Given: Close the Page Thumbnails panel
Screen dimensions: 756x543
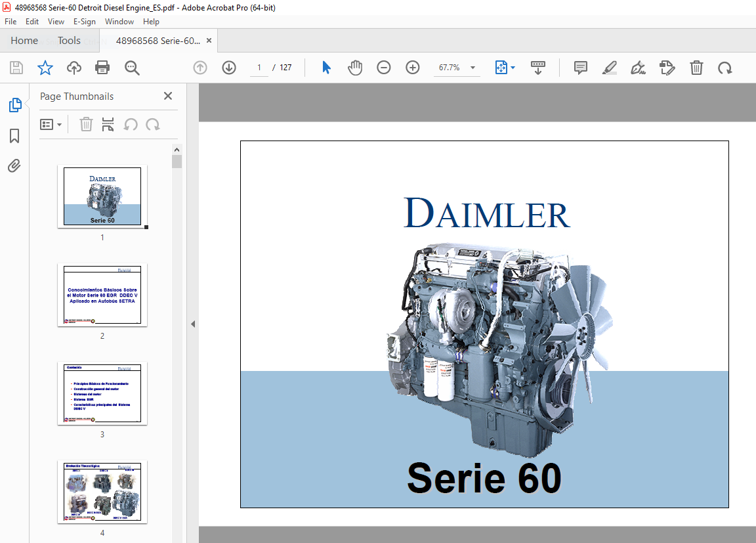Looking at the screenshot, I should [x=168, y=96].
